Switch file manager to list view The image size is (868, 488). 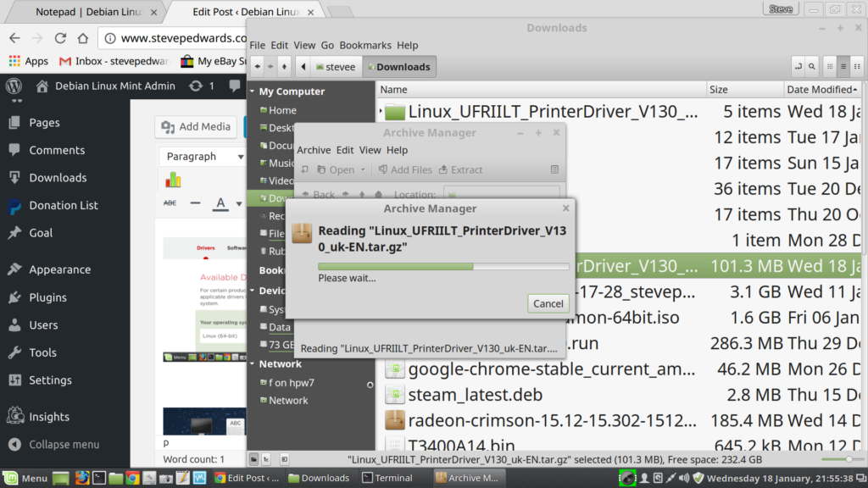[x=843, y=67]
